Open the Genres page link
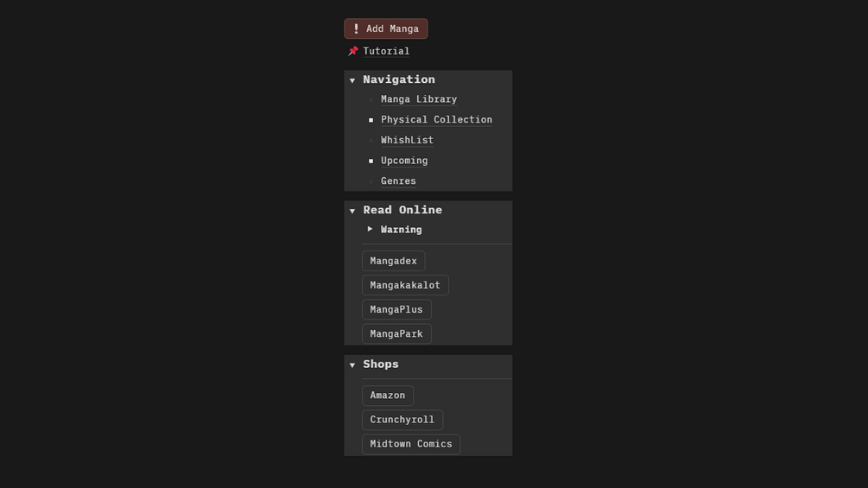This screenshot has width=868, height=488. pos(398,181)
